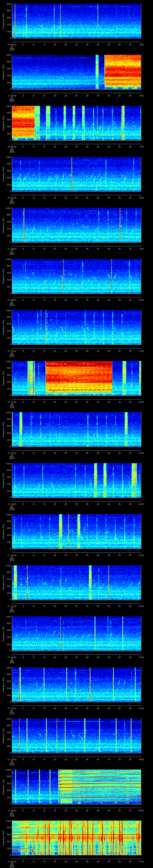This screenshot has width=153, height=868.
Task: Click the "6:00" end time label
Action: pyautogui.click(x=141, y=96)
